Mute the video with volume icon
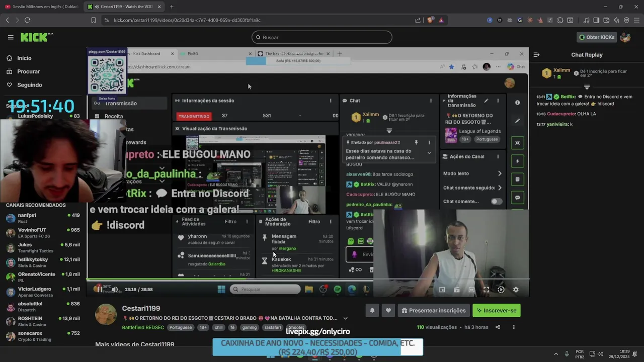Viewport: 644px width, 362px height. (115, 290)
